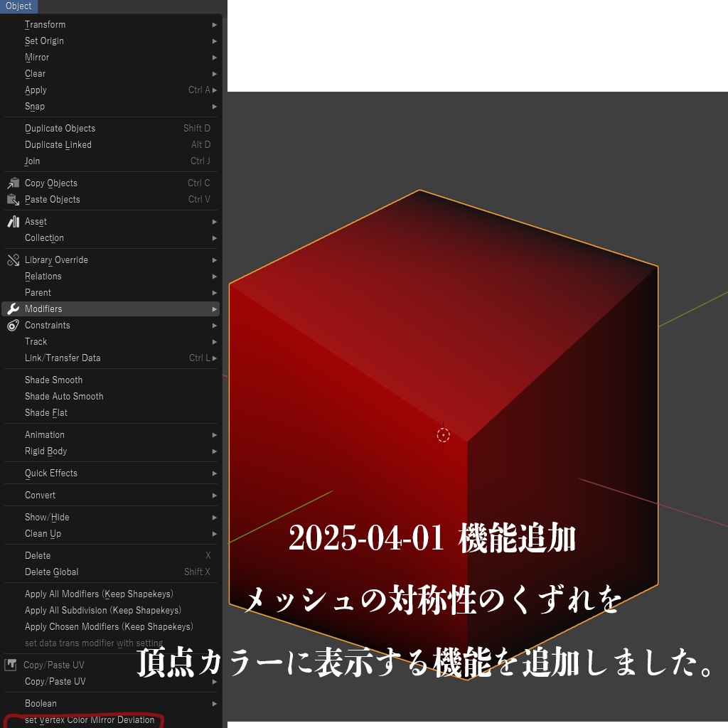Image resolution: width=728 pixels, height=728 pixels.
Task: Select the Modifiers wrench icon
Action: pos(12,309)
